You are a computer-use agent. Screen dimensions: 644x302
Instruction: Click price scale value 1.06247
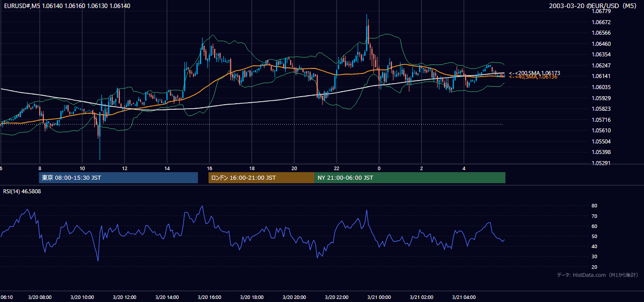coord(602,65)
